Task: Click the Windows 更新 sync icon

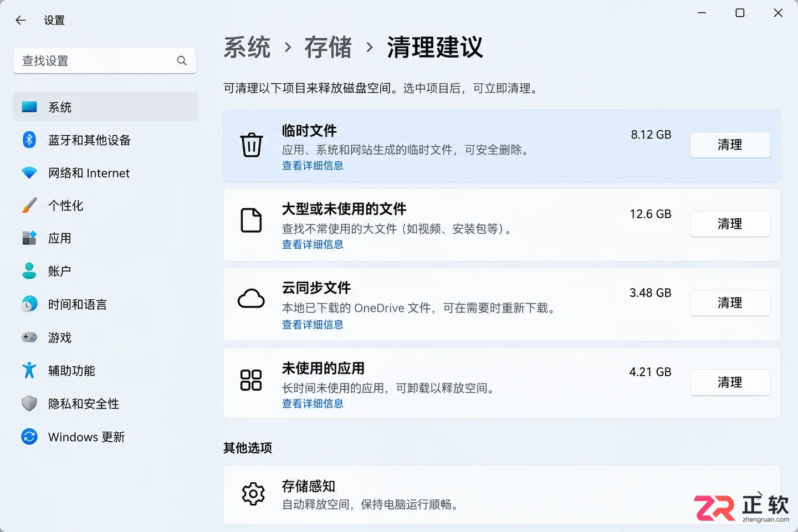Action: [29, 437]
